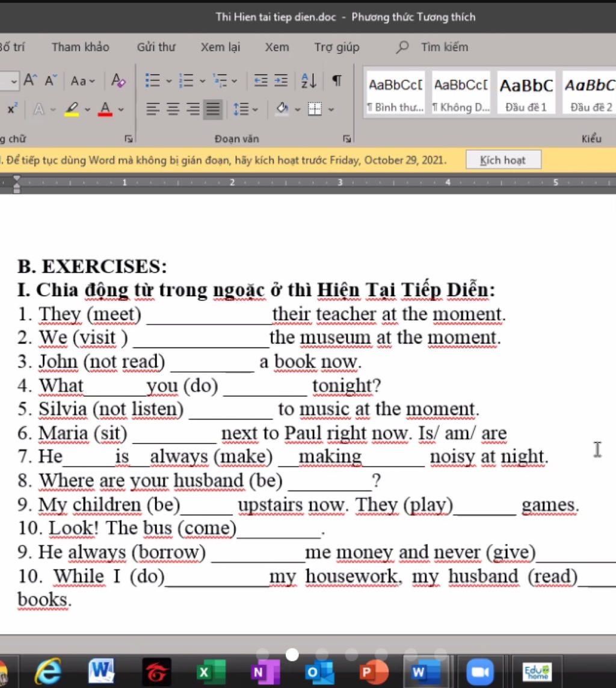Open Internet Explorer from the taskbar

[x=48, y=671]
